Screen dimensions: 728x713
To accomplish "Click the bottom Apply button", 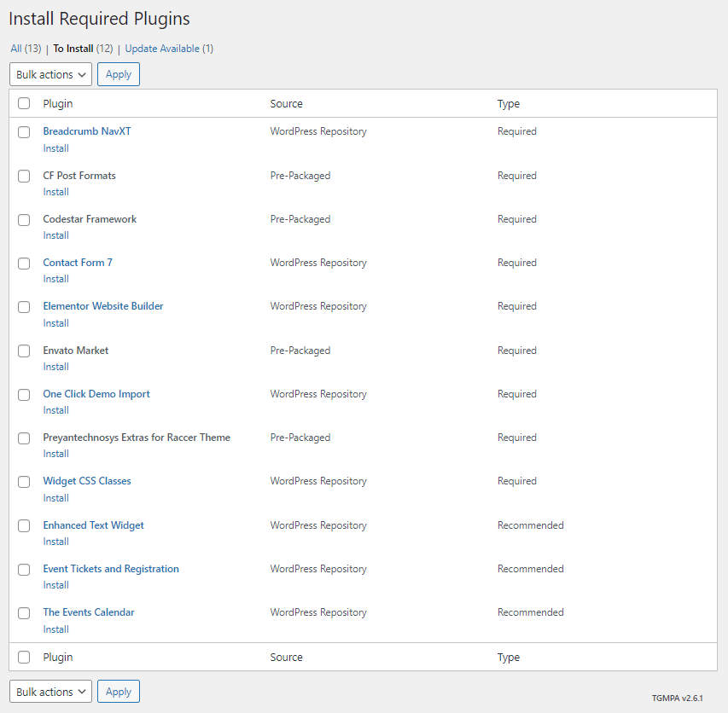I will coord(119,692).
